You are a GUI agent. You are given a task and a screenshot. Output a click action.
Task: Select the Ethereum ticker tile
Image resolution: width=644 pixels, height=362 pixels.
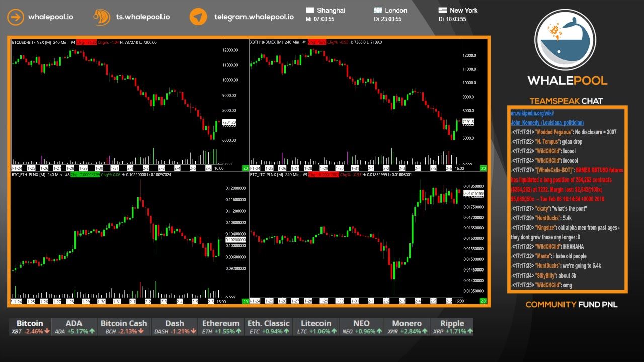(221, 327)
